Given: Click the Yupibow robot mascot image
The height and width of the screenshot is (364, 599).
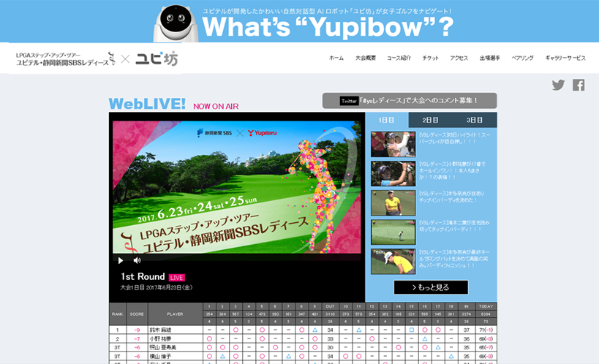Looking at the screenshot, I should pos(176,23).
